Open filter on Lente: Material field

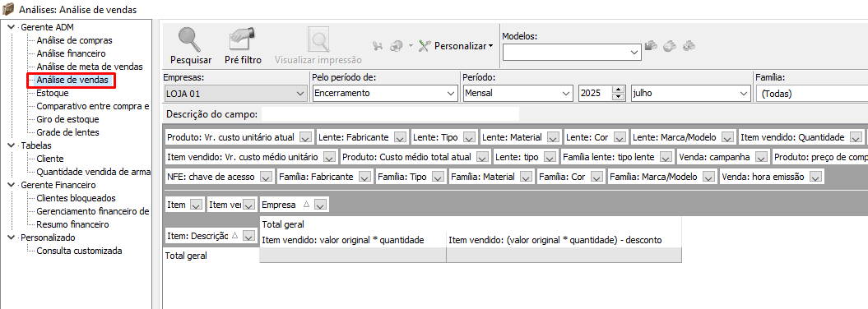[552, 137]
